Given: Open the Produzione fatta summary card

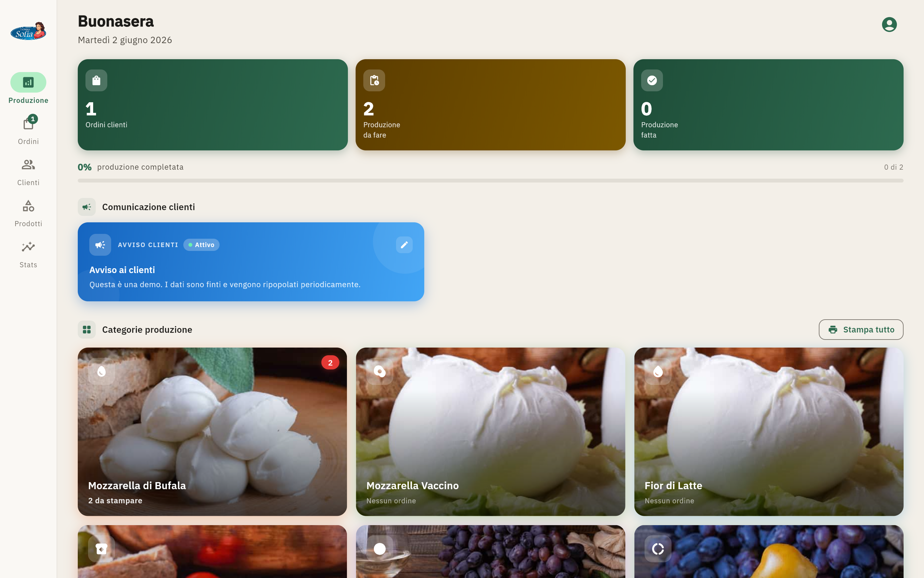Looking at the screenshot, I should [768, 105].
